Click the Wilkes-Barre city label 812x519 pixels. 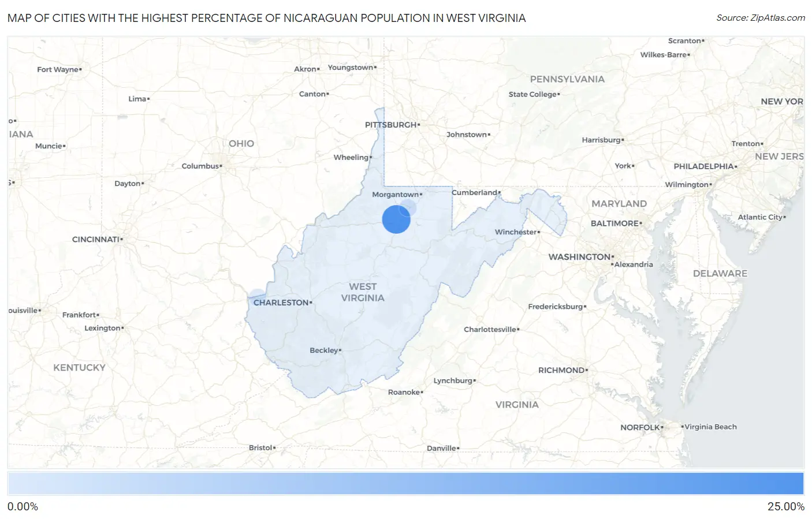tap(664, 55)
